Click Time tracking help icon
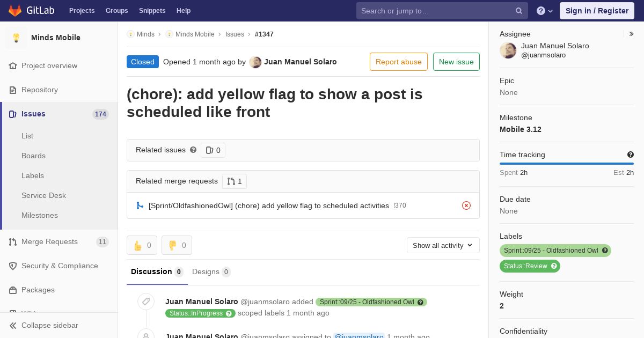Viewport: 644px width, 338px height. [x=631, y=155]
